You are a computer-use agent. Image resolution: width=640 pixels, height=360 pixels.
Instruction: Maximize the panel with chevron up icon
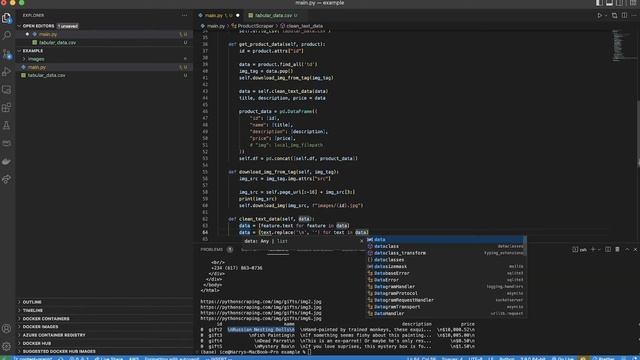627,249
